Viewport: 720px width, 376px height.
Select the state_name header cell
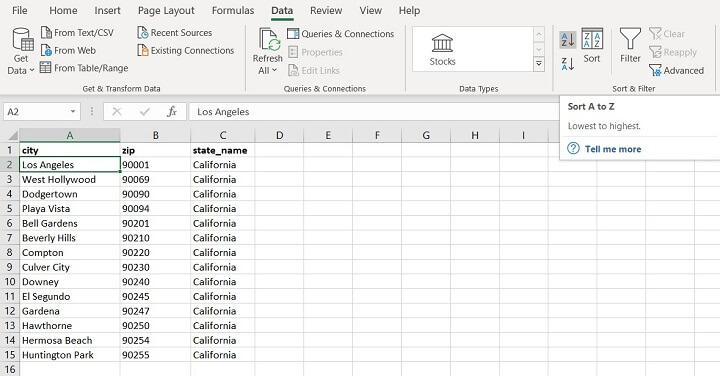[x=223, y=150]
